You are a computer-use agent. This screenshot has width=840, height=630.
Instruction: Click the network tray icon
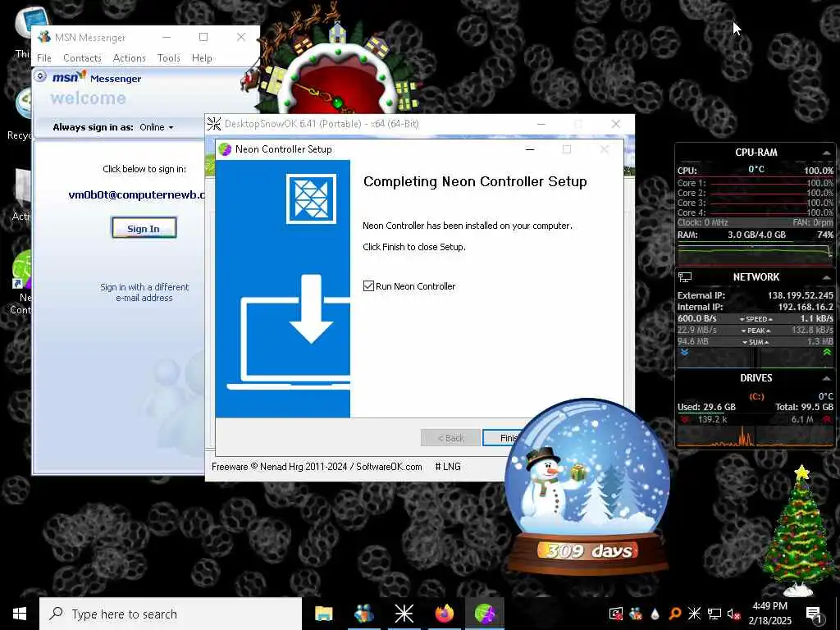coord(714,614)
